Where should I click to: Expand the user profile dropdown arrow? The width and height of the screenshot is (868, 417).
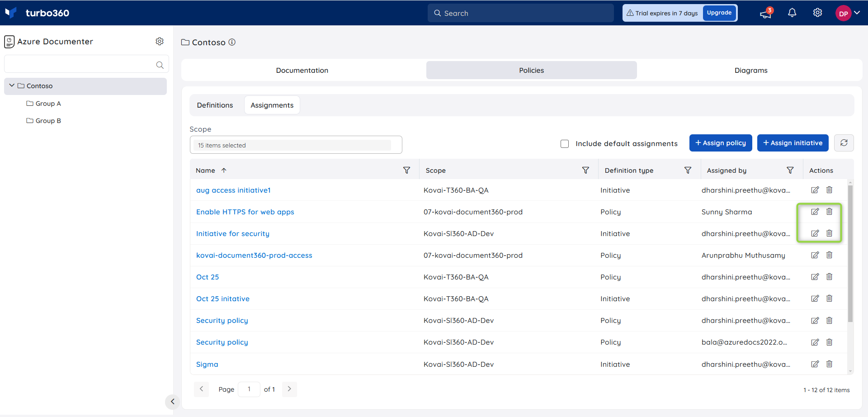[x=857, y=13]
